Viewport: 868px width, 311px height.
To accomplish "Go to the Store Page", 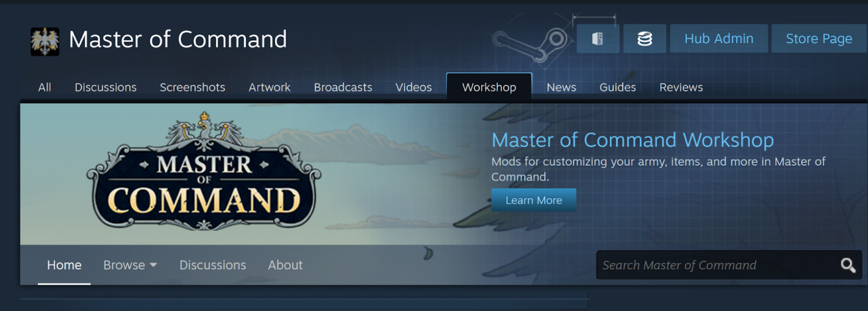I will 819,39.
